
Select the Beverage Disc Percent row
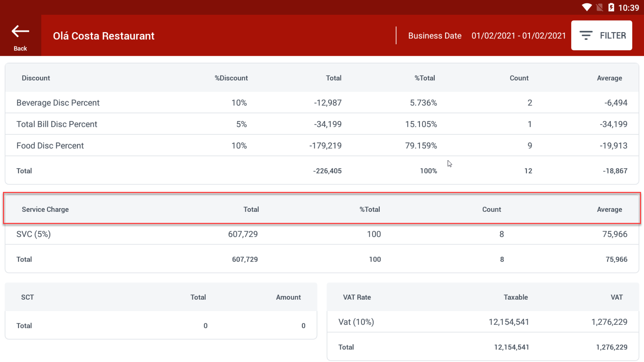(x=58, y=103)
